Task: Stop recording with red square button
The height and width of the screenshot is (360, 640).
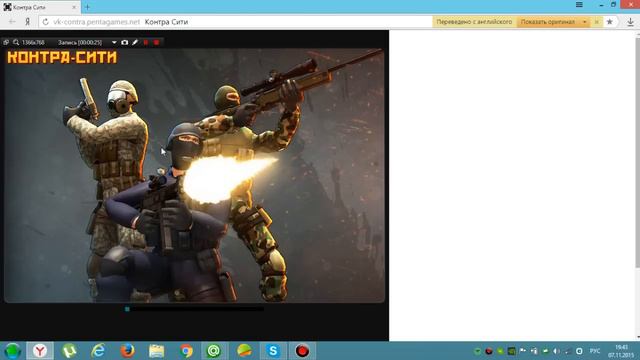Action: [x=156, y=42]
